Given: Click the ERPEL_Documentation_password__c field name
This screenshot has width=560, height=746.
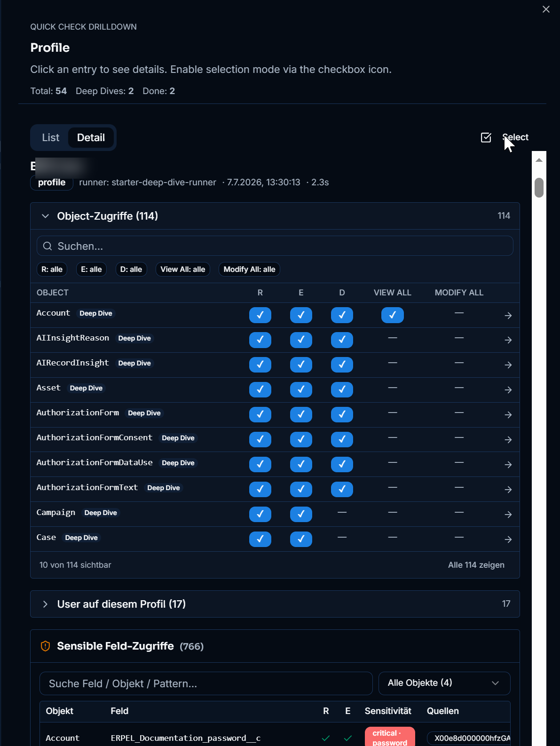Looking at the screenshot, I should [186, 738].
